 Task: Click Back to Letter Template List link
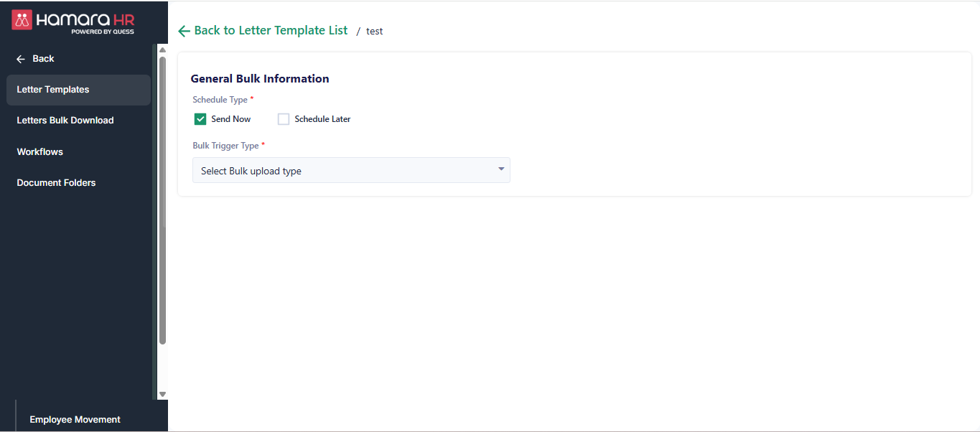point(271,31)
